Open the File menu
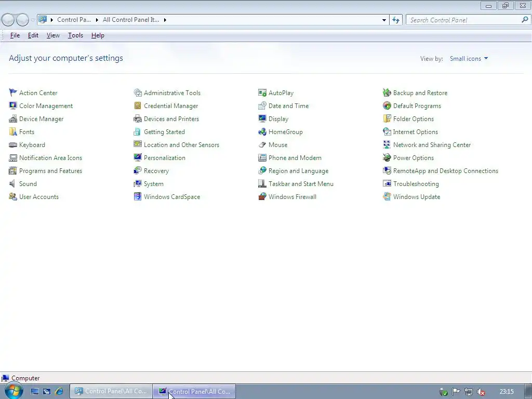The height and width of the screenshot is (399, 532). pyautogui.click(x=15, y=35)
